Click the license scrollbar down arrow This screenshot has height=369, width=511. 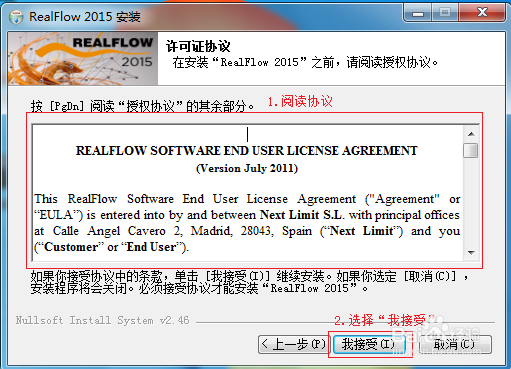click(x=471, y=253)
